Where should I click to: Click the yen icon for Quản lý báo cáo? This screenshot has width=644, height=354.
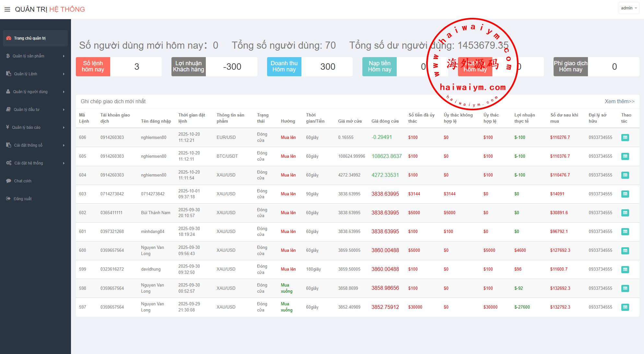(x=8, y=127)
